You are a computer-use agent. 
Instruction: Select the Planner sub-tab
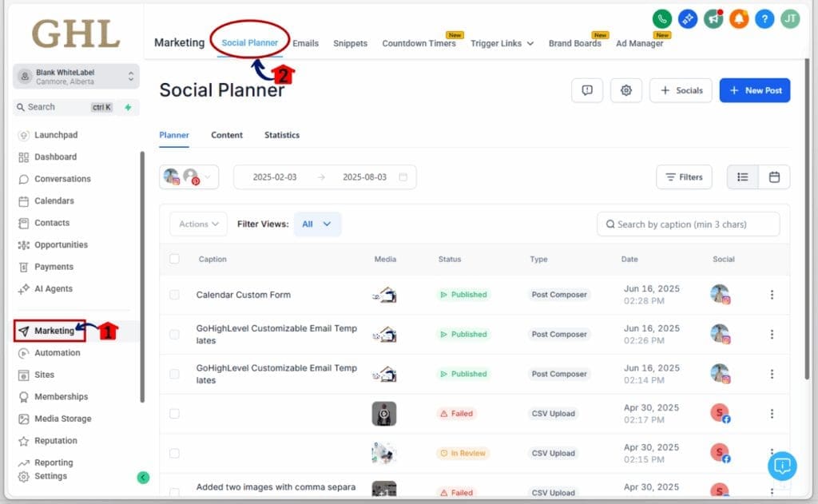click(173, 135)
